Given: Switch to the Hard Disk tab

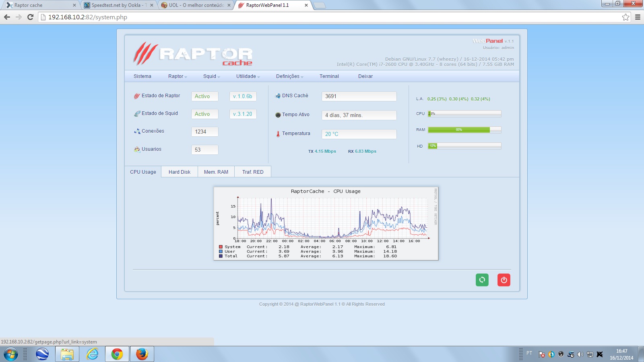Looking at the screenshot, I should tap(180, 172).
